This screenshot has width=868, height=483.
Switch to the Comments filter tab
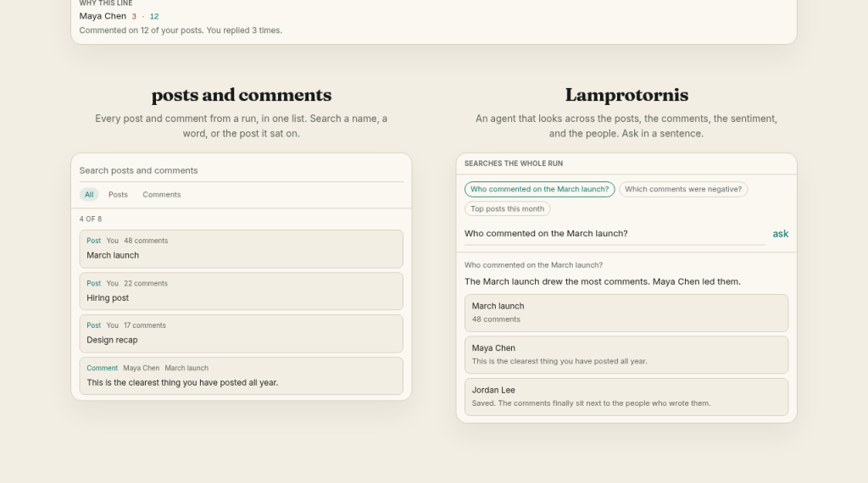(162, 195)
